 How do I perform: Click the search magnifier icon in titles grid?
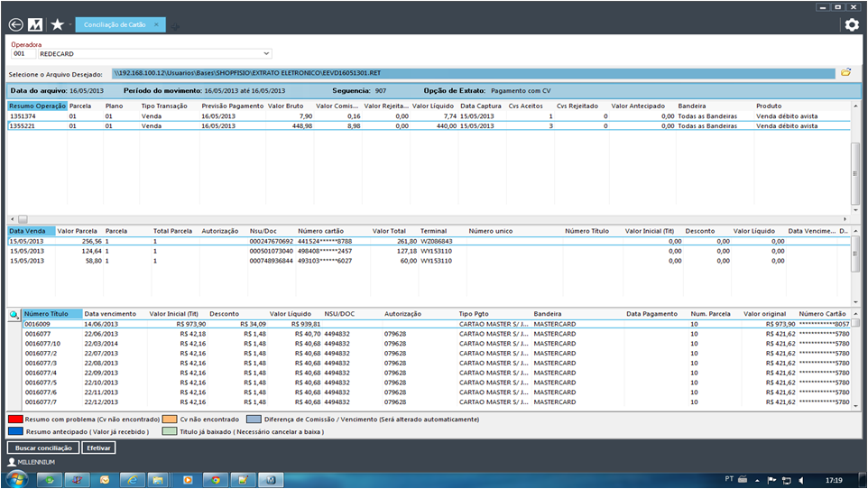[14, 315]
